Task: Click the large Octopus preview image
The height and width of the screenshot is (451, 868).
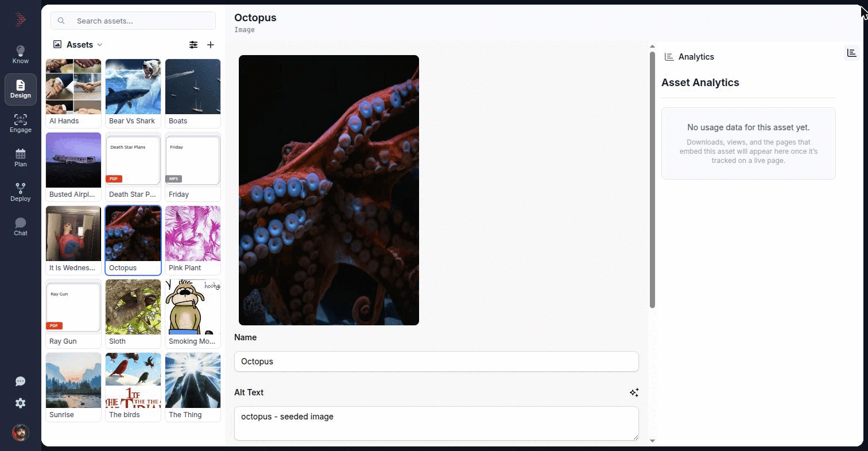Action: click(329, 190)
